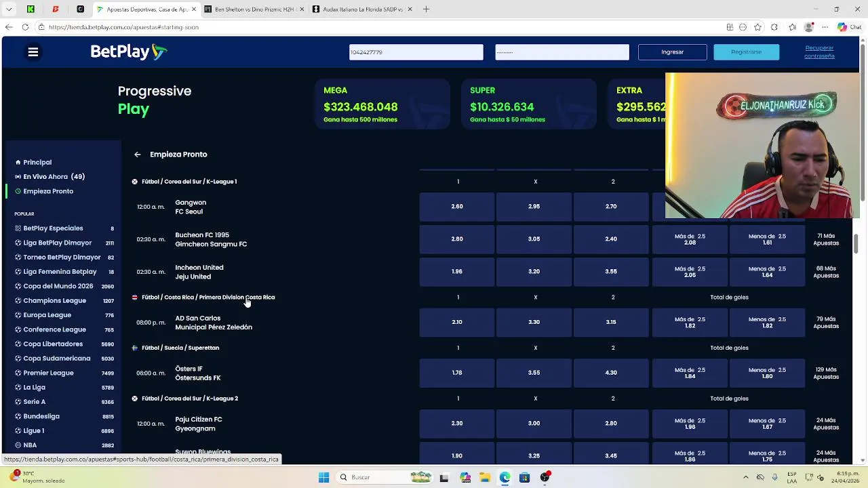Open Windows Start menu
The image size is (868, 488).
[x=323, y=477]
